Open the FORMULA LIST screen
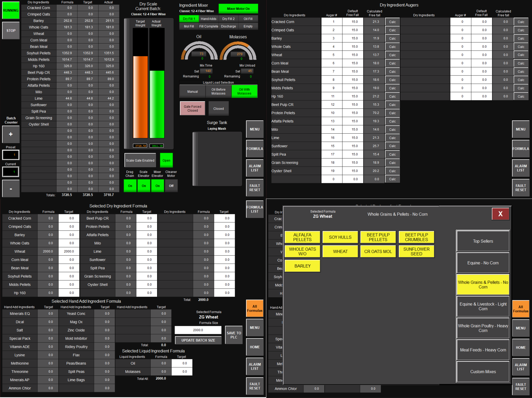Image resolution: width=532 pixels, height=398 pixels. click(x=254, y=209)
